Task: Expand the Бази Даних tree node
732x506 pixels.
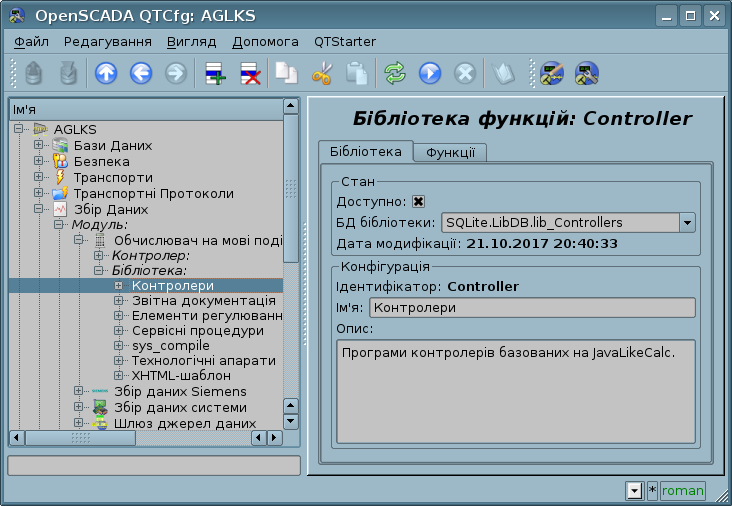Action: (x=38, y=145)
